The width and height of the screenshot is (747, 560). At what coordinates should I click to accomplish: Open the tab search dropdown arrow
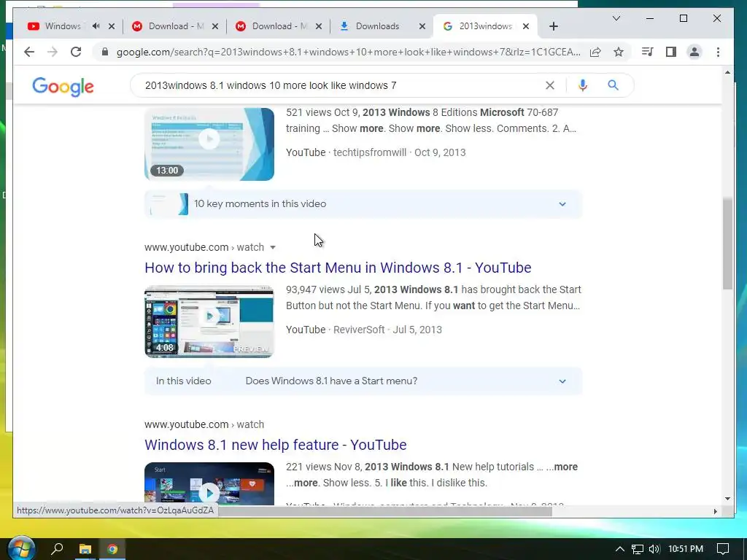coord(616,18)
